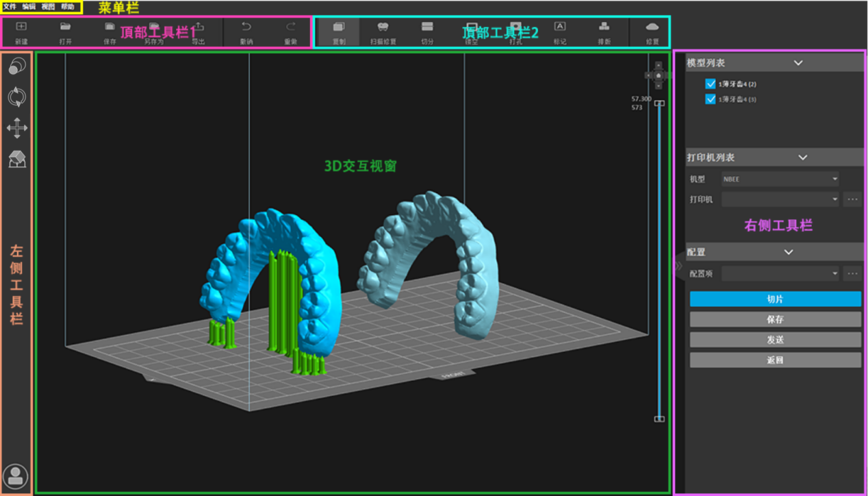Select the 排版 (Layout) tool icon
This screenshot has width=868, height=496.
pos(604,27)
